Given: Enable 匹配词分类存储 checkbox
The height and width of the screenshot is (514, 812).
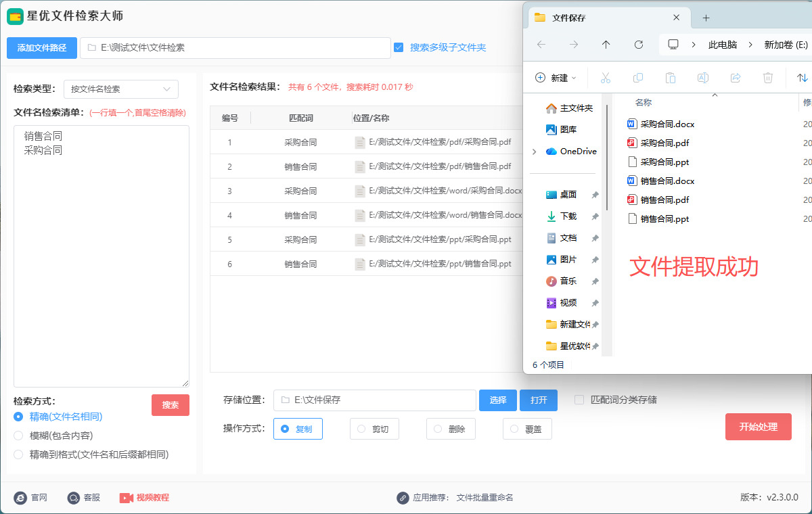Looking at the screenshot, I should pos(579,400).
